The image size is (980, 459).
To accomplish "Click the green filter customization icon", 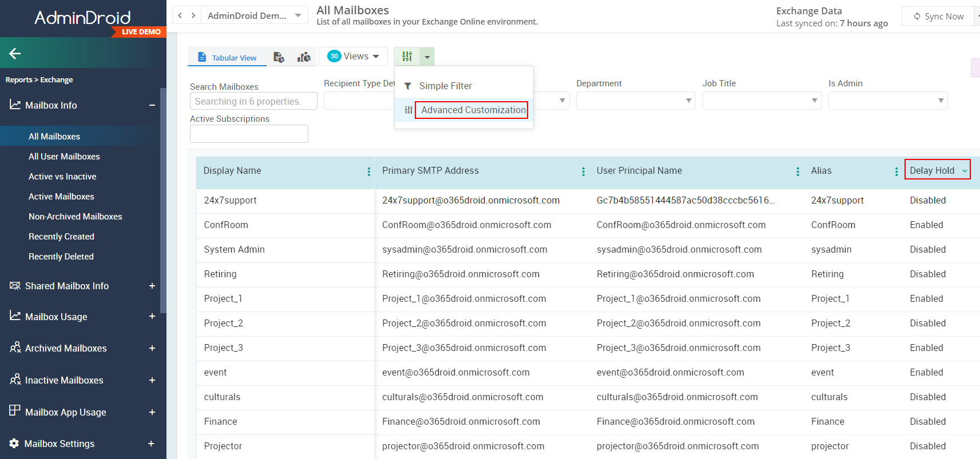I will 407,57.
